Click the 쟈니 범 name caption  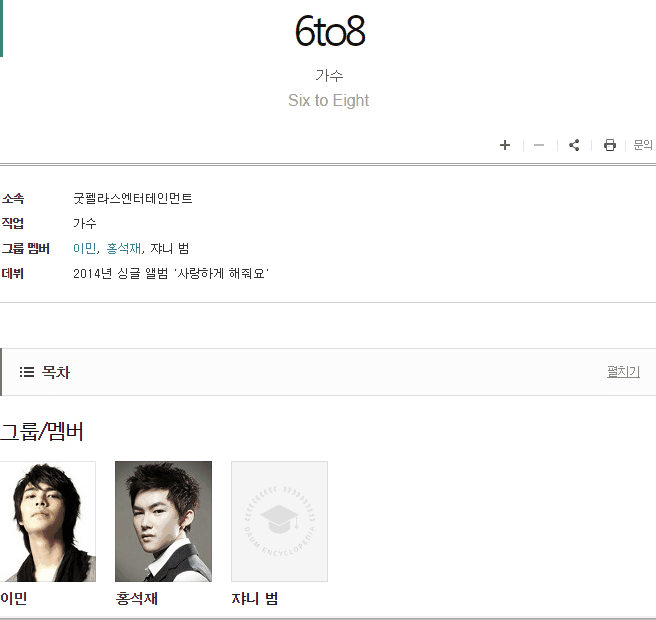pos(255,598)
